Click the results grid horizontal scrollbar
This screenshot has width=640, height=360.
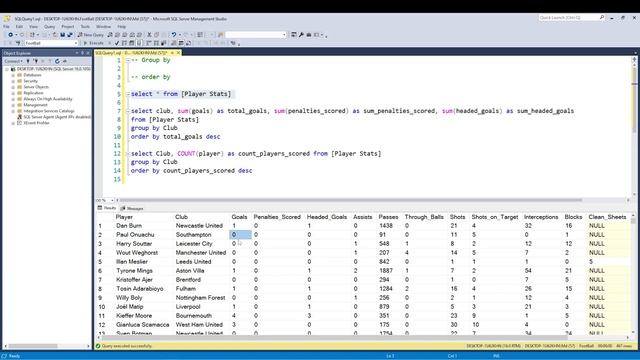(363, 338)
